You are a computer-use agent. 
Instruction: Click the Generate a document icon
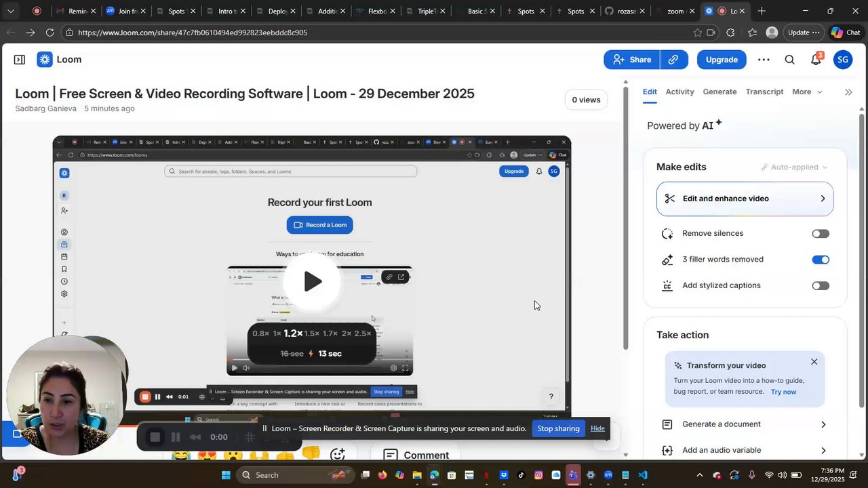tap(667, 424)
